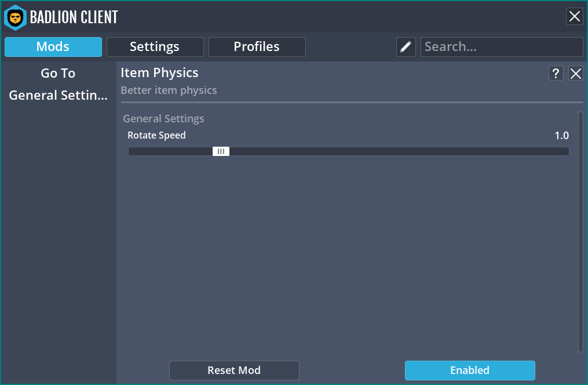588x385 pixels.
Task: Focus the Search input field
Action: [x=501, y=47]
